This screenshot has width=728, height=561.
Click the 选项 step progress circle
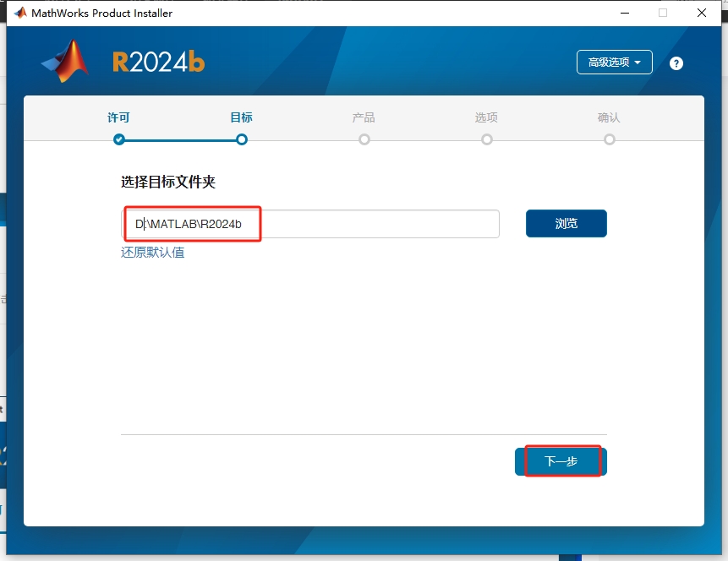coord(486,139)
